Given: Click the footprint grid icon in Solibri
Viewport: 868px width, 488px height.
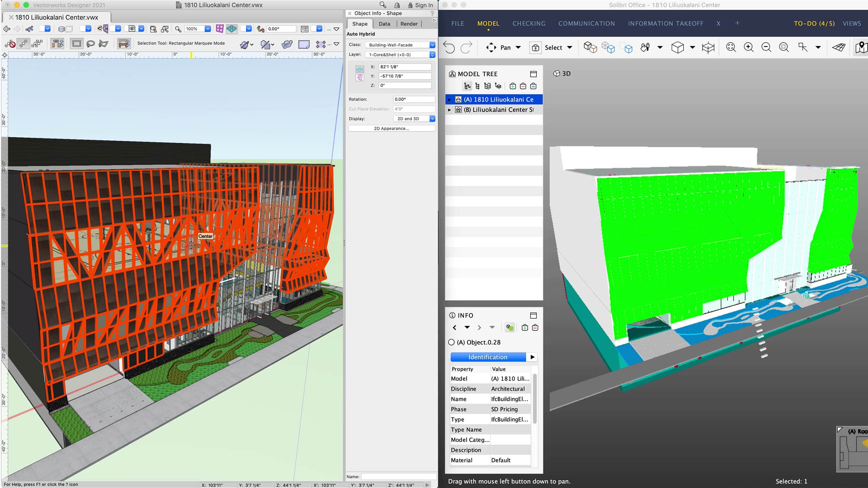Looking at the screenshot, I should pyautogui.click(x=839, y=47).
